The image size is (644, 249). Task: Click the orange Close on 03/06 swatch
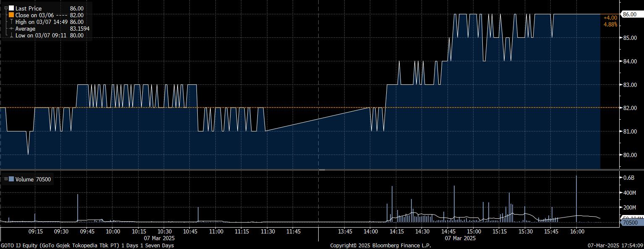point(11,15)
